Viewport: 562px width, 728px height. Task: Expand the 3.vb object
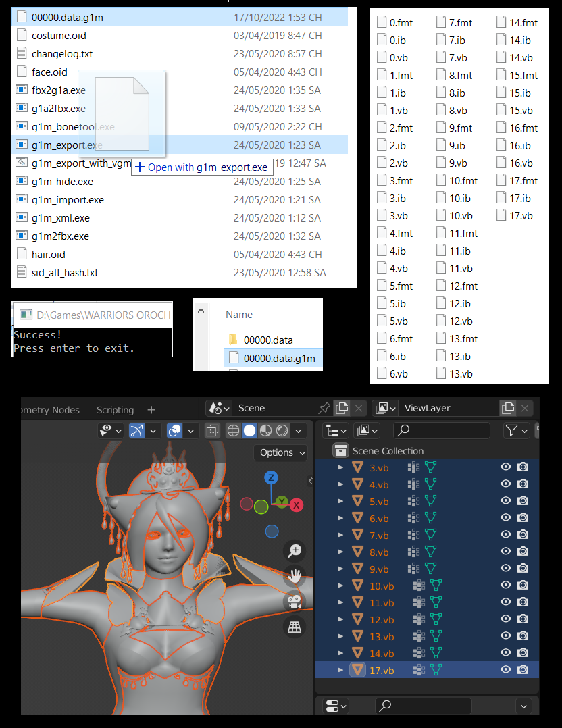(341, 467)
